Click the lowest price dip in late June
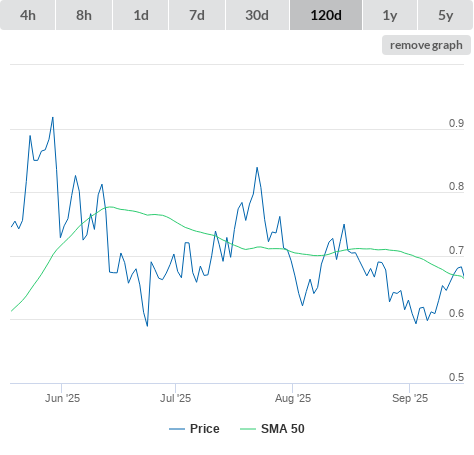The width and height of the screenshot is (474, 455). coord(147,325)
